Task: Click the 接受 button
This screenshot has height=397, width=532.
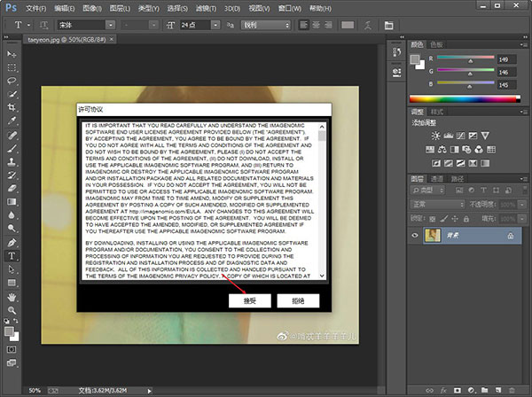Action: point(250,301)
